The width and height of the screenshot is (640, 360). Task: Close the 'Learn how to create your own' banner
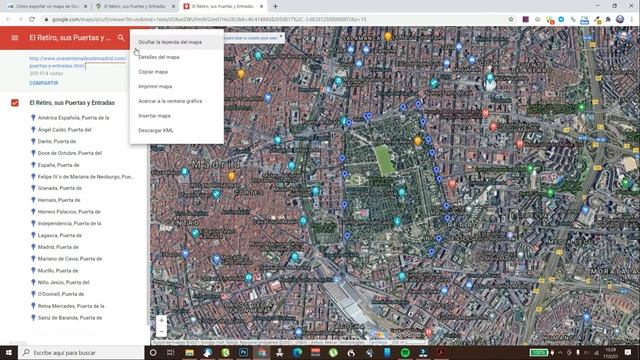click(281, 37)
